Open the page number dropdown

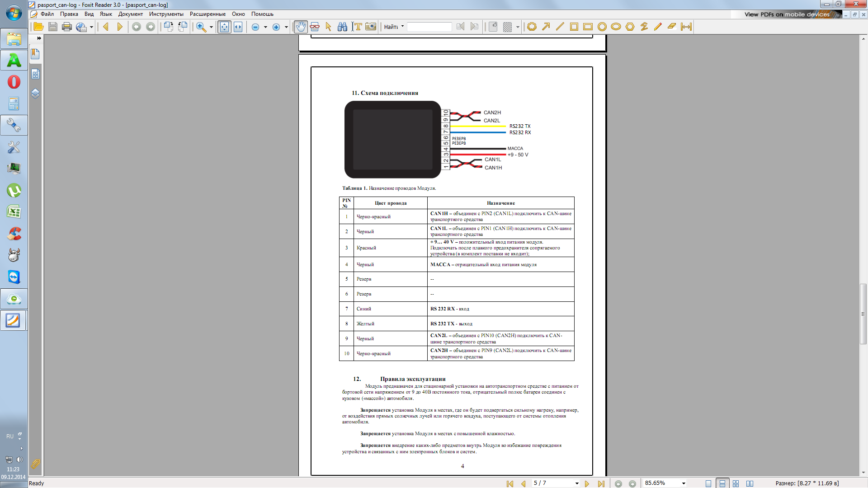[x=577, y=483]
